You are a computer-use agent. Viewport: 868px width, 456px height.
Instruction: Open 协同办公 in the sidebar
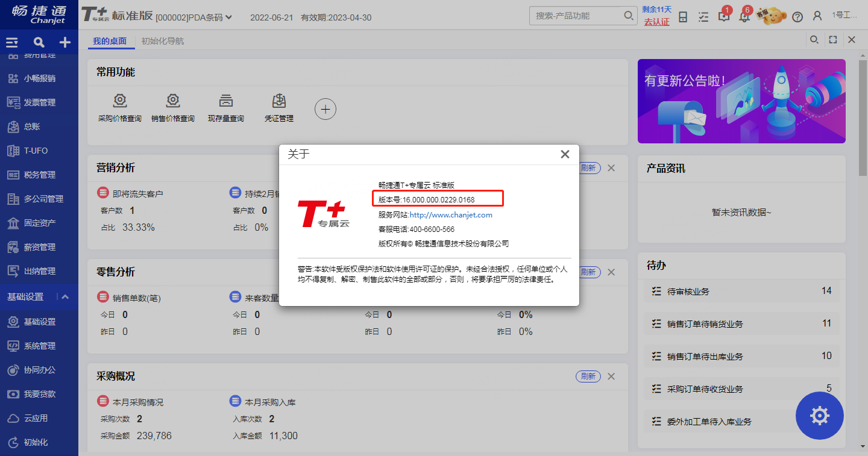point(39,370)
